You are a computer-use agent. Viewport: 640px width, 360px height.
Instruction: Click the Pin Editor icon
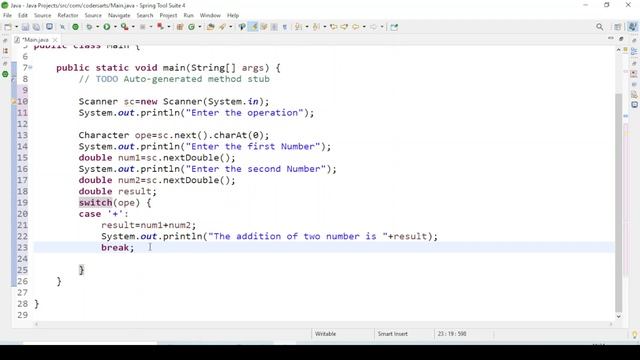point(394,27)
